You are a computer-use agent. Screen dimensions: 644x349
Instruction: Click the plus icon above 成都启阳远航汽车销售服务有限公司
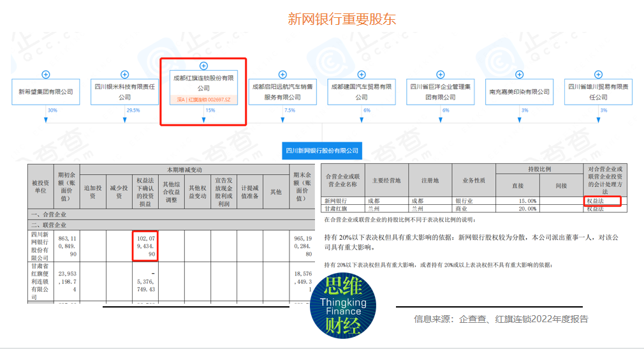282,75
